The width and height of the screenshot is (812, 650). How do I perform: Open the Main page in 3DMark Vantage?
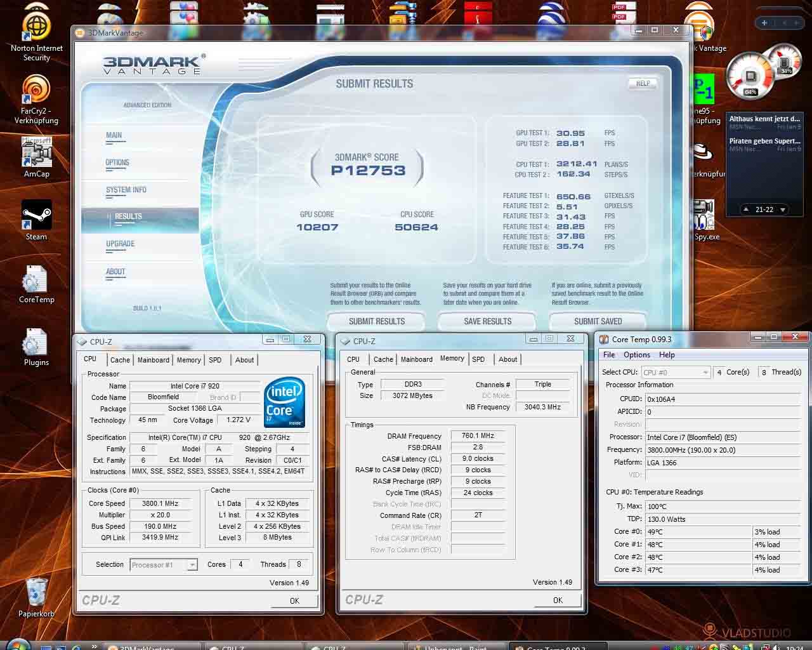coord(114,135)
